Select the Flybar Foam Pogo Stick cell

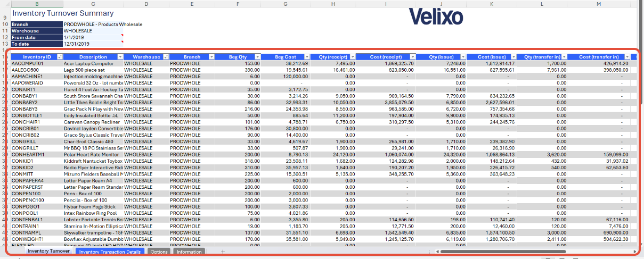pos(93,206)
